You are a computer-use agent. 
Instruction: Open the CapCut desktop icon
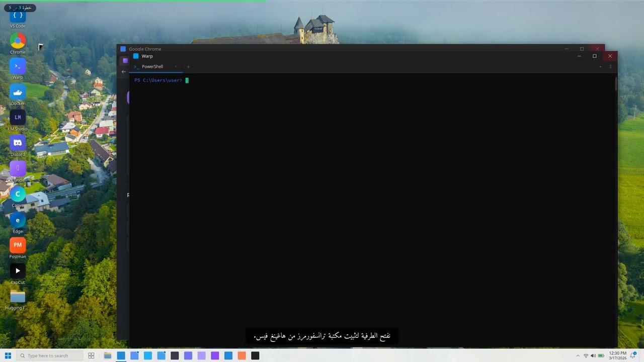(x=18, y=274)
